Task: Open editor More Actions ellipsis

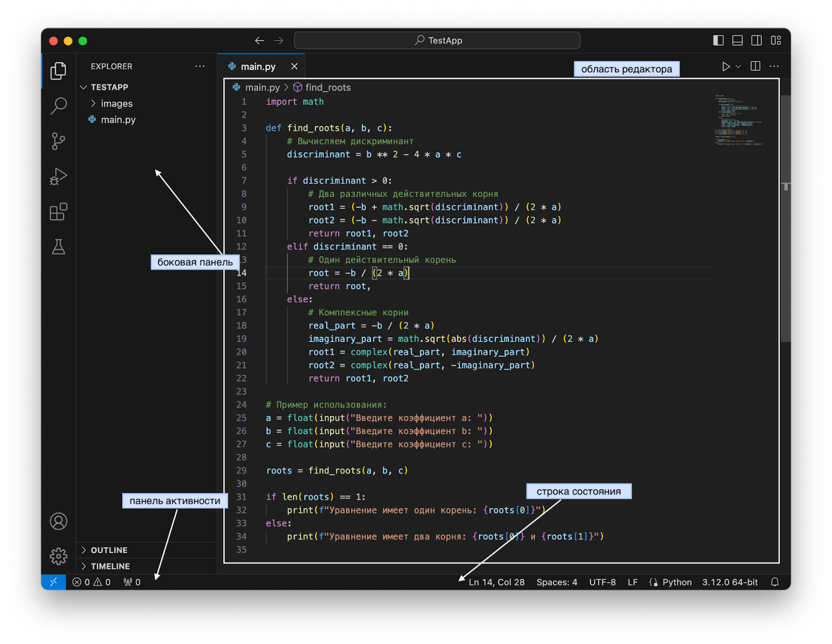Action: pos(774,66)
